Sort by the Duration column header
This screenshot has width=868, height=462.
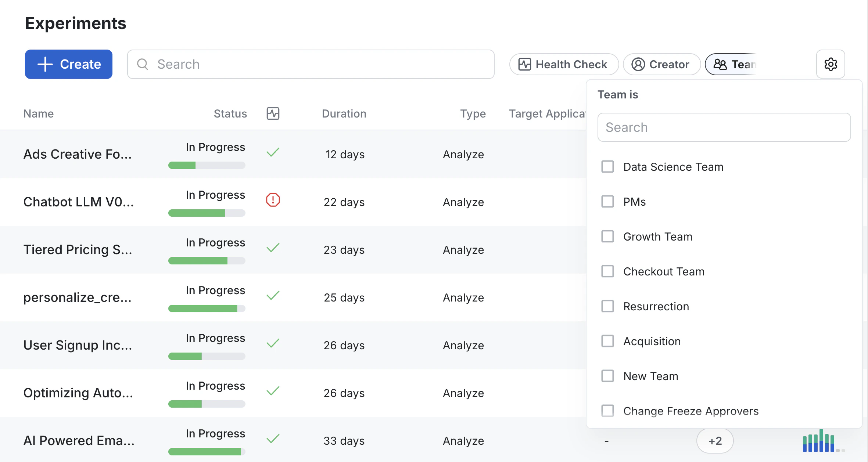click(344, 113)
